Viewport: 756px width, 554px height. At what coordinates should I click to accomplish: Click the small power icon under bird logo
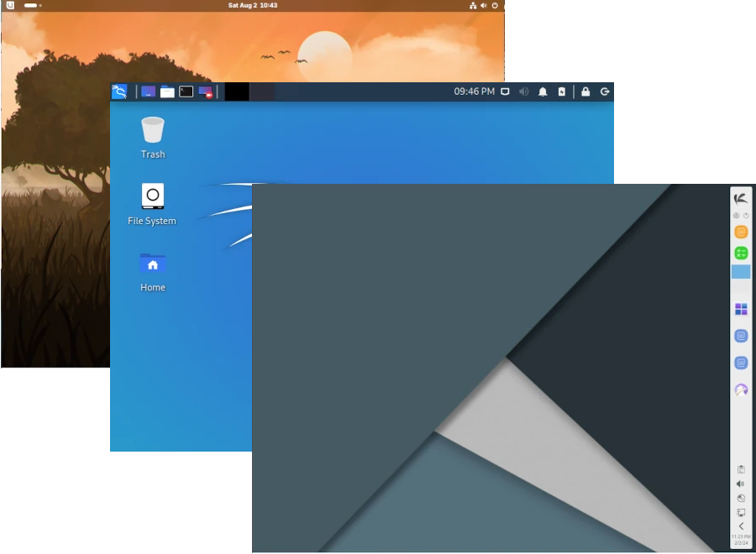pos(746,216)
